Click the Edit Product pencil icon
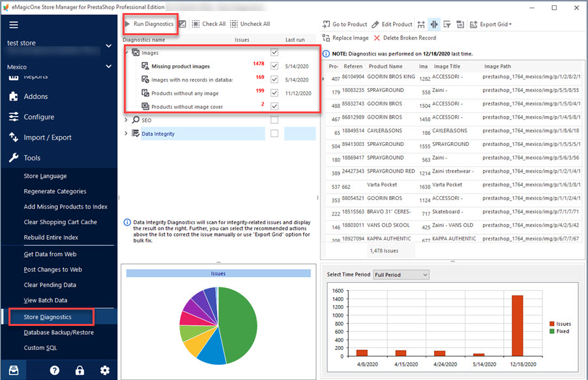This screenshot has width=588, height=380. [375, 24]
